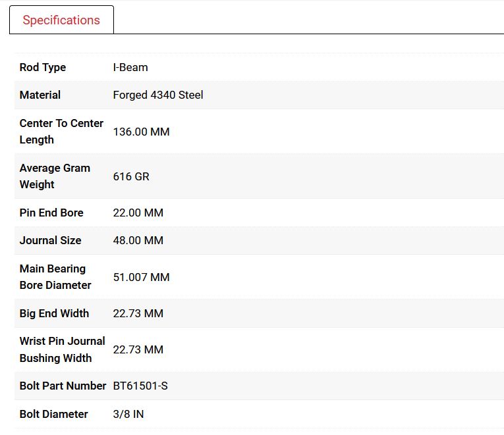Select the Forged 4340 Steel value

pyautogui.click(x=158, y=95)
